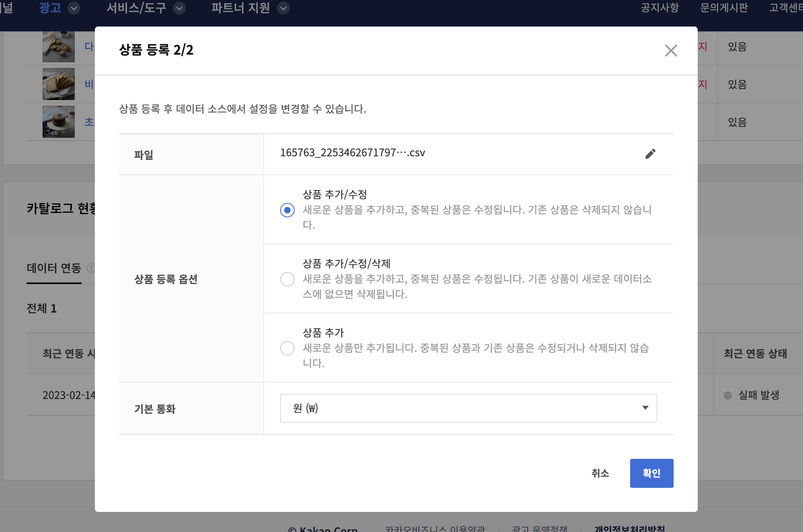Switch to the 데이터 연동 tab
Image resolution: width=803 pixels, height=532 pixels.
[54, 268]
